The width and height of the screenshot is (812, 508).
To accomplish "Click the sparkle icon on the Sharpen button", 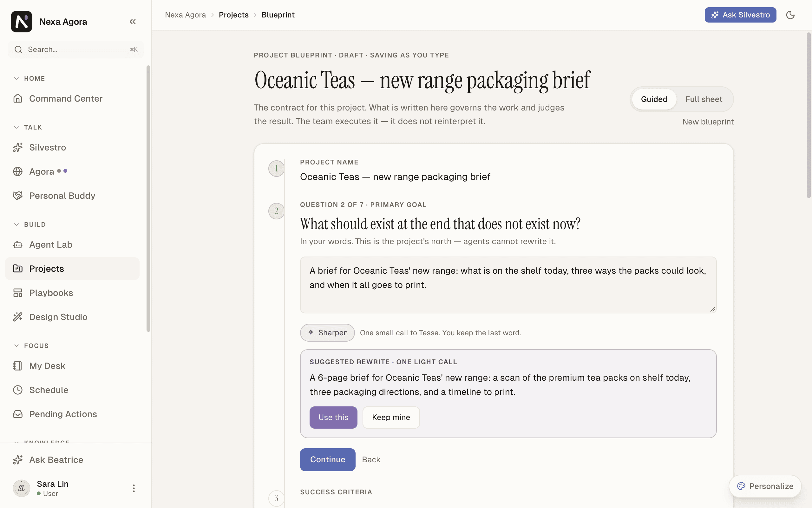I will (x=311, y=332).
